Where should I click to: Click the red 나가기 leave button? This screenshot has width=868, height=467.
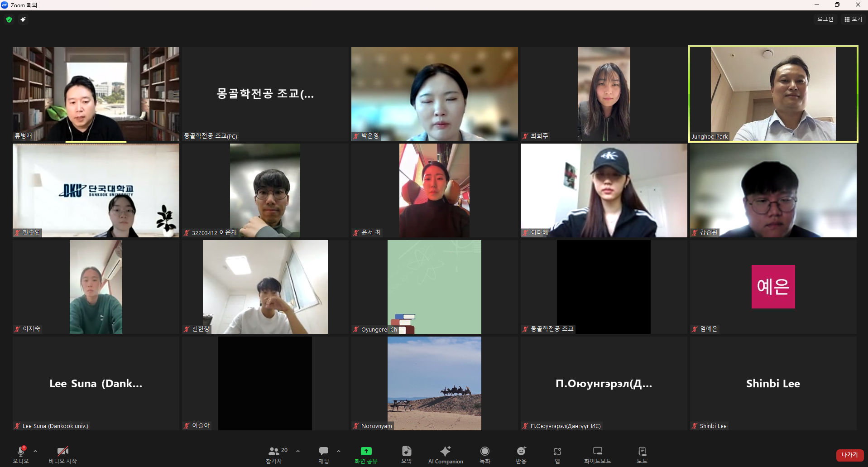[x=849, y=455]
